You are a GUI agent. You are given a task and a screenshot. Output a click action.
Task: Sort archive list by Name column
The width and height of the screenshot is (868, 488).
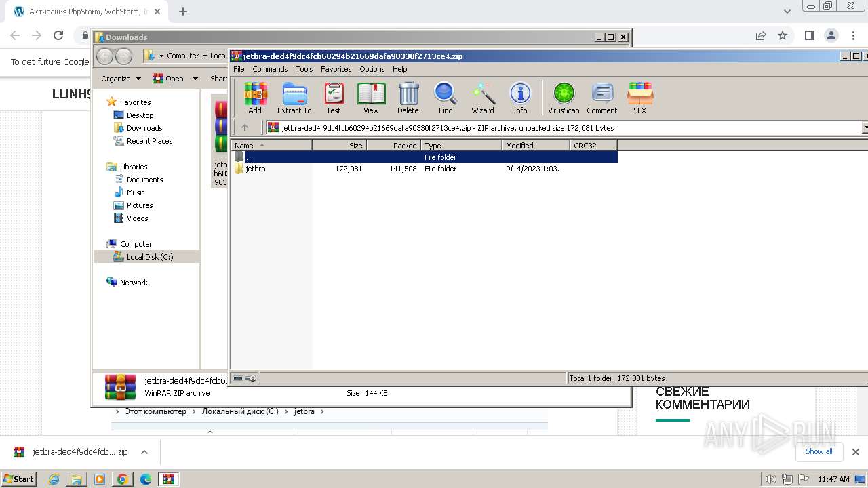271,145
